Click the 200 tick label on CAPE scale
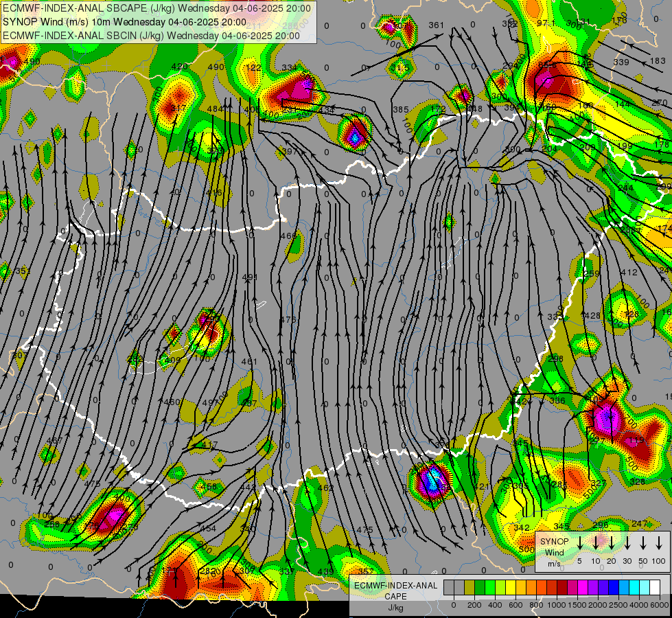Viewport: 672px width, 618px height. (474, 605)
